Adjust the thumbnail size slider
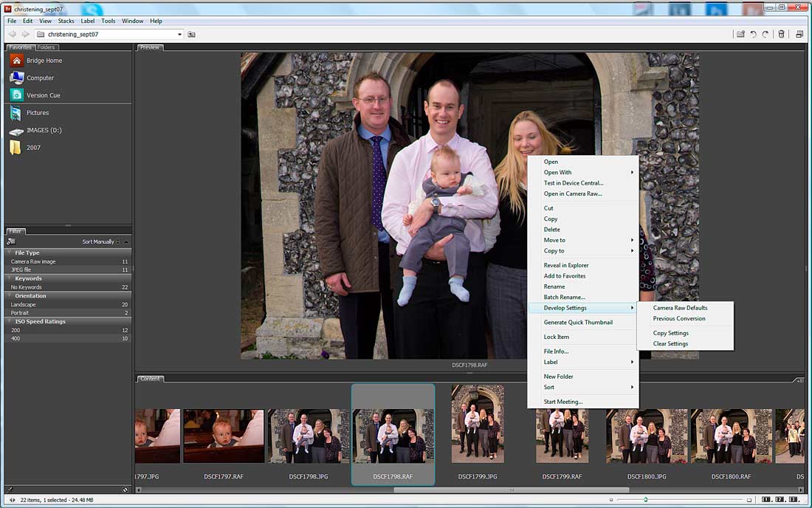This screenshot has width=812, height=508. coord(646,500)
